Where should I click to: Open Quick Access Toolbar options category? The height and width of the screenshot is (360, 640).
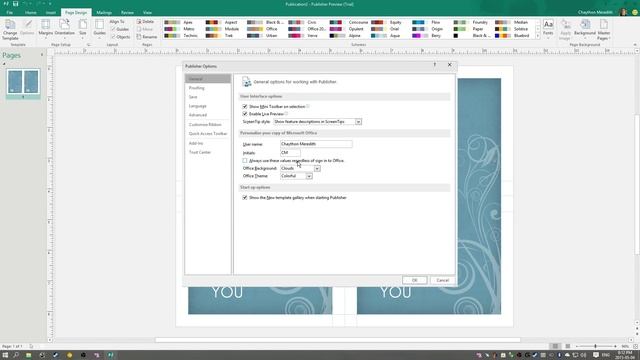click(208, 134)
